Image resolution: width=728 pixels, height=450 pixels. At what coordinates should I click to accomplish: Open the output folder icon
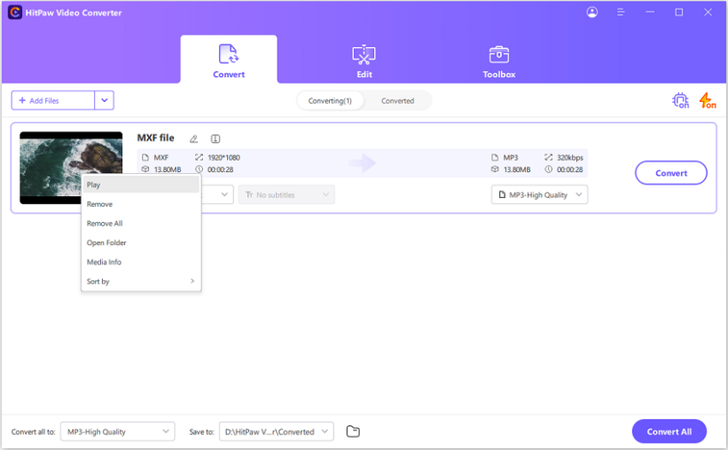tap(353, 431)
